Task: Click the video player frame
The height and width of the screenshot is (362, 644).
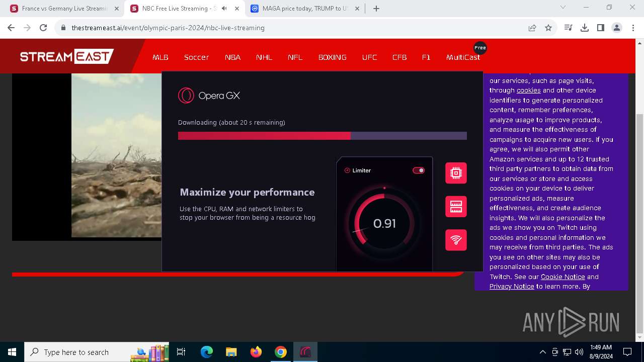Action: (x=87, y=156)
